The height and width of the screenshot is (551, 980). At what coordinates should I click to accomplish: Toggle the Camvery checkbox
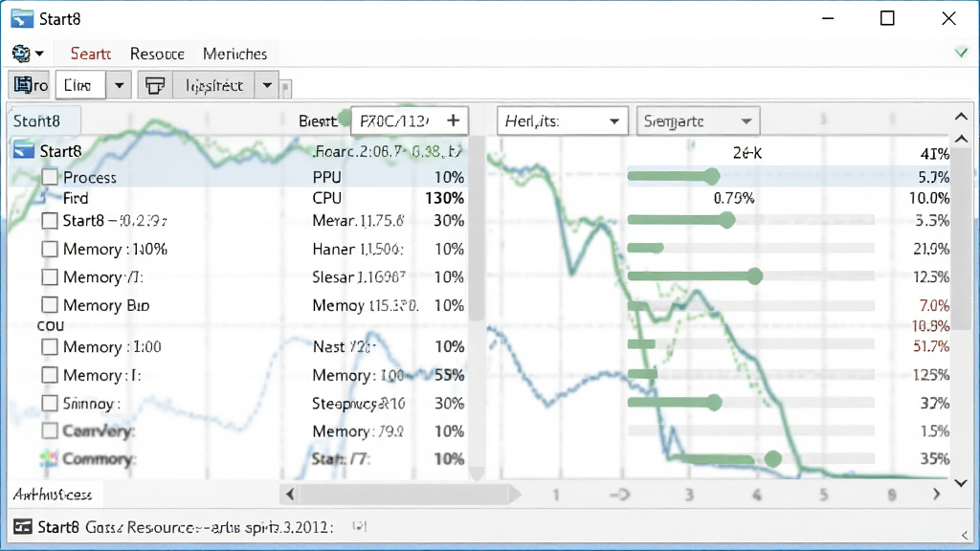click(x=50, y=430)
